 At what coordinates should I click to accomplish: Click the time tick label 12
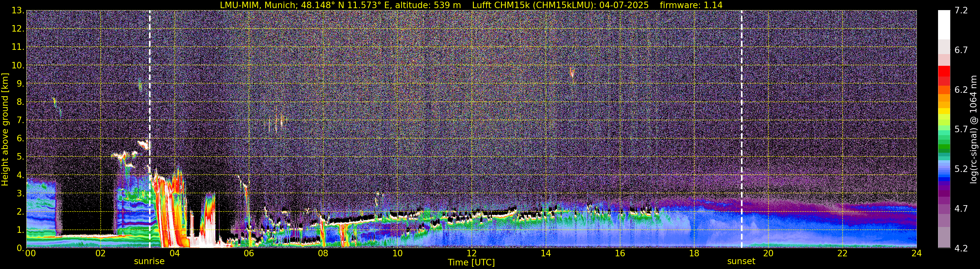click(x=471, y=253)
